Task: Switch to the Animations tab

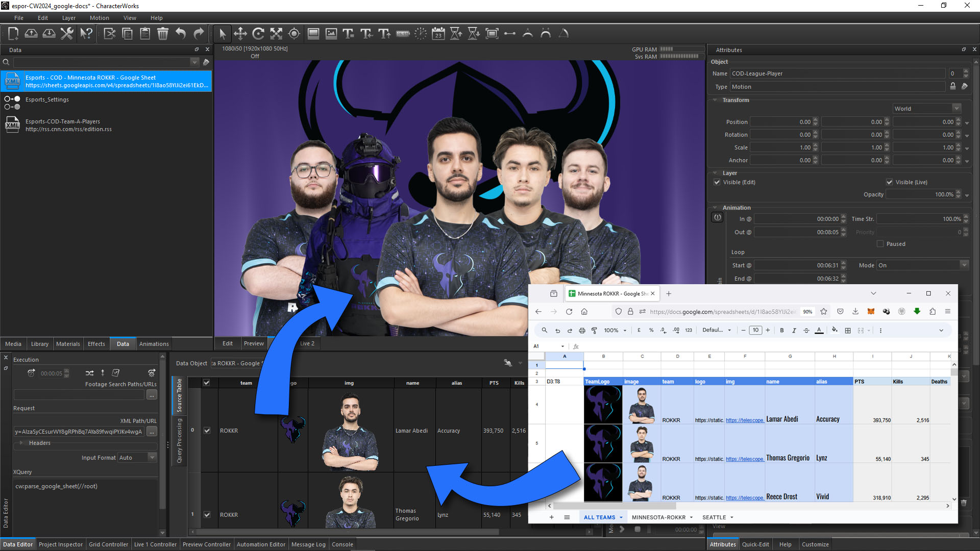Action: click(x=154, y=344)
